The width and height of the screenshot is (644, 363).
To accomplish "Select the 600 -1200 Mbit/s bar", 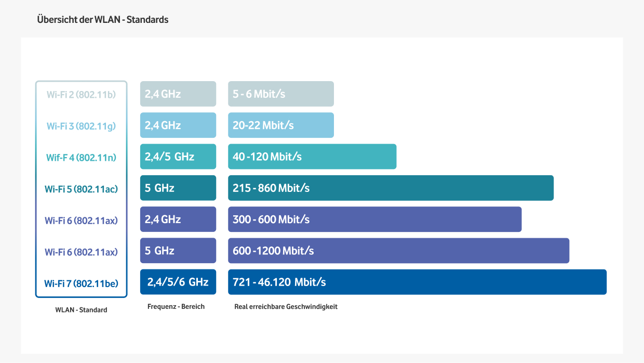I will 398,251.
